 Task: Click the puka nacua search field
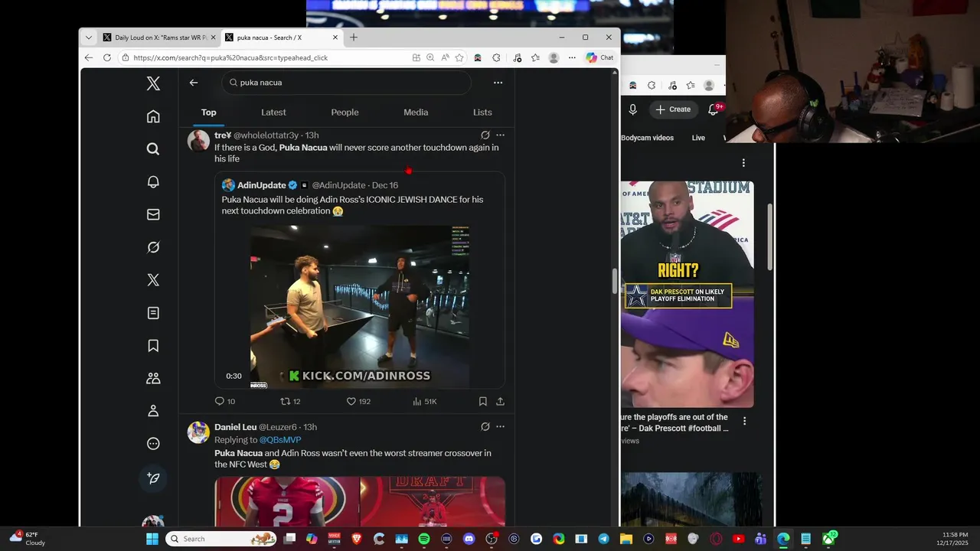pos(346,83)
